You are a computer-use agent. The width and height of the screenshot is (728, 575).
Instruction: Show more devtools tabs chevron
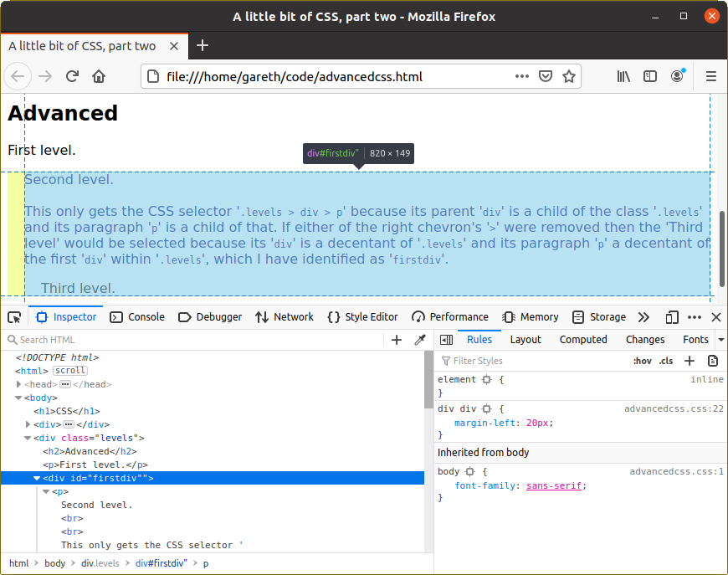(643, 317)
